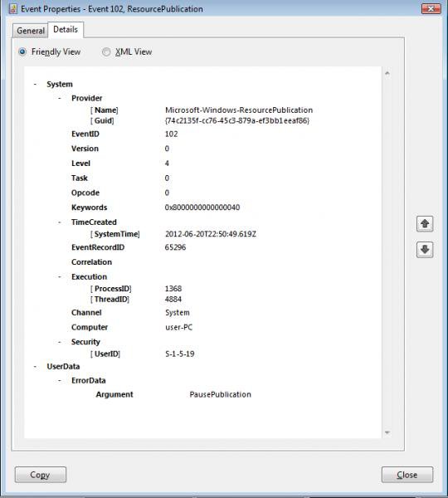Select the PausePublication argument value

[220, 395]
